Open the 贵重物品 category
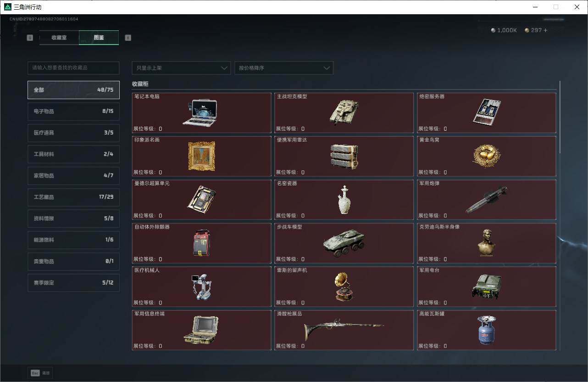Image resolution: width=588 pixels, height=382 pixels. click(x=73, y=261)
